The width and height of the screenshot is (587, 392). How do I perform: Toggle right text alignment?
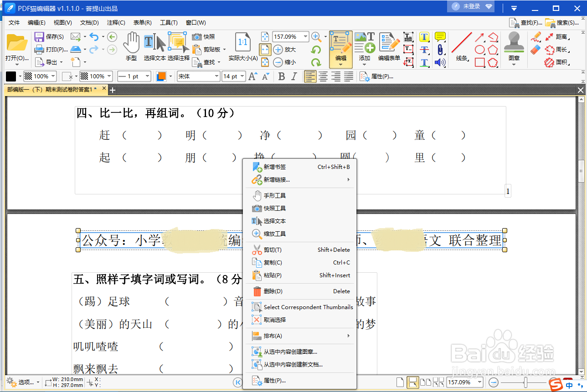pos(336,76)
